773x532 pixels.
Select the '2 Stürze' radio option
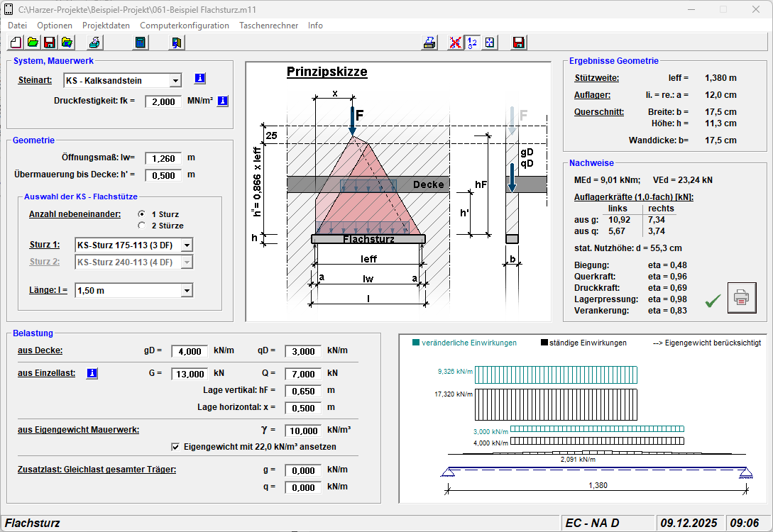click(142, 226)
